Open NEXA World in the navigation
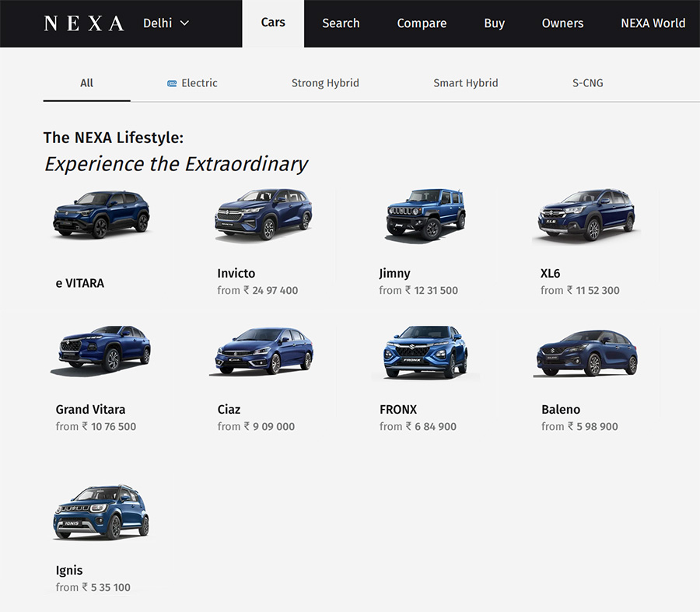Viewport: 700px width, 612px height. click(x=653, y=23)
